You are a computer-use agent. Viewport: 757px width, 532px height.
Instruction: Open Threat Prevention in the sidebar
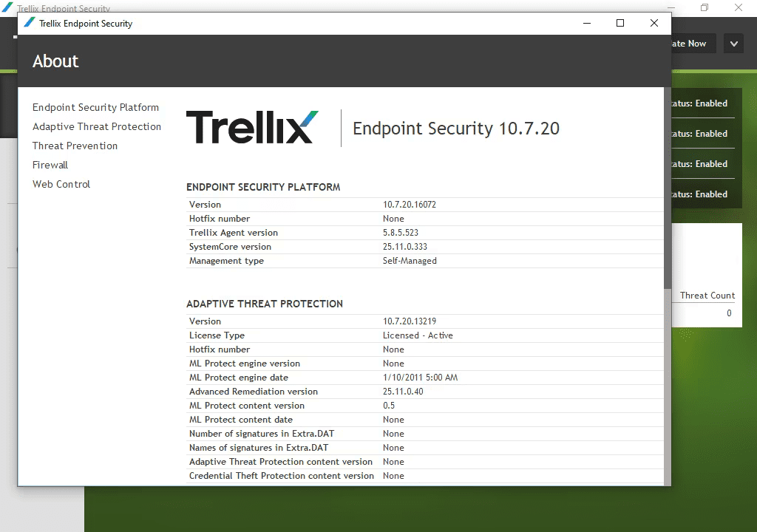click(x=75, y=146)
